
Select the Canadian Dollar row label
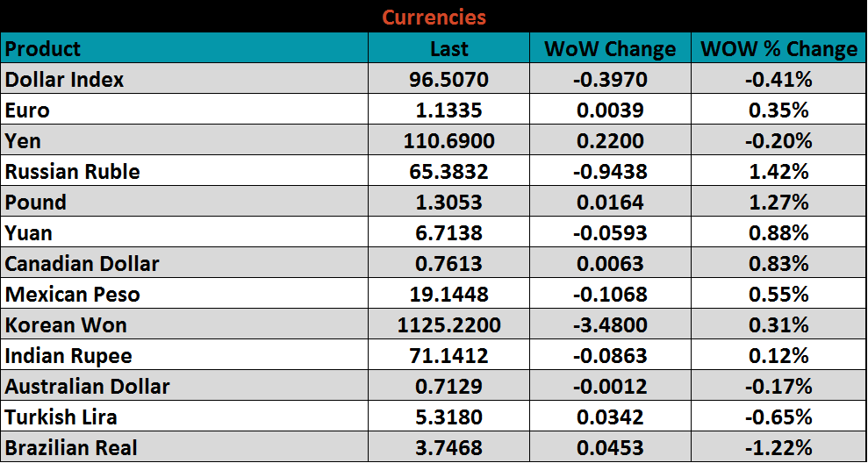click(82, 264)
